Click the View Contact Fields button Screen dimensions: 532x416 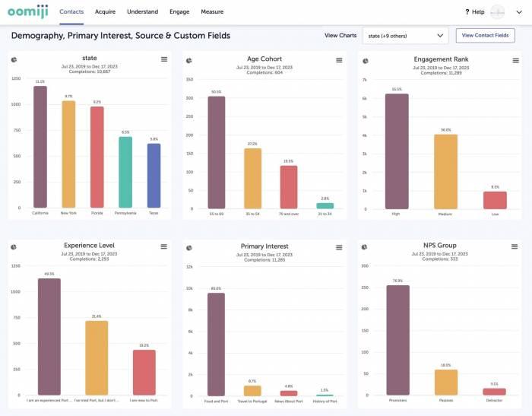[485, 36]
